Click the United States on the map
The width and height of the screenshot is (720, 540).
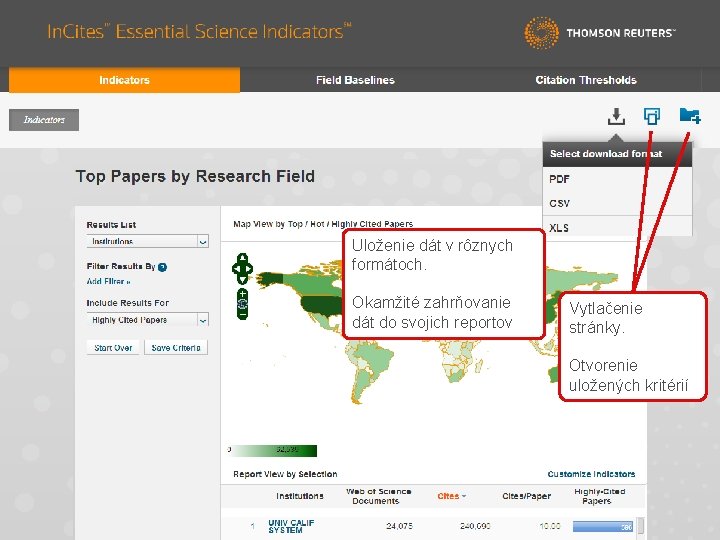321,304
